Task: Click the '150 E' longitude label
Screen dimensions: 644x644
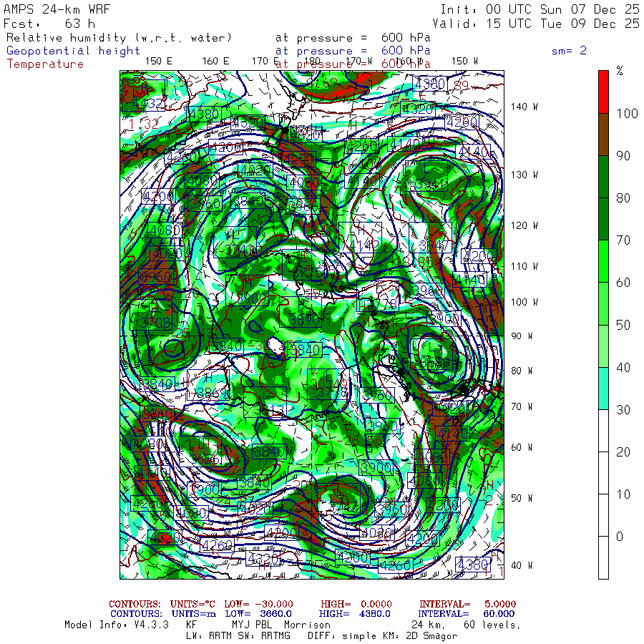Action: (158, 61)
